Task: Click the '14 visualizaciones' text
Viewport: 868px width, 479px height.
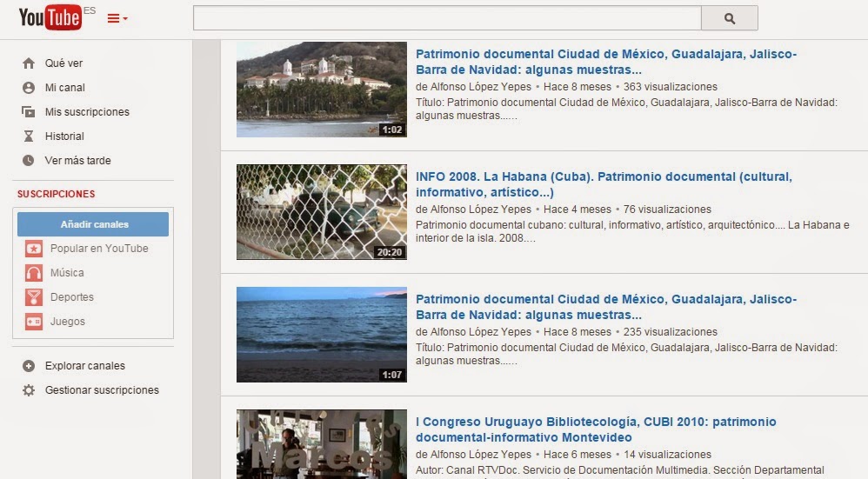Action: coord(667,454)
